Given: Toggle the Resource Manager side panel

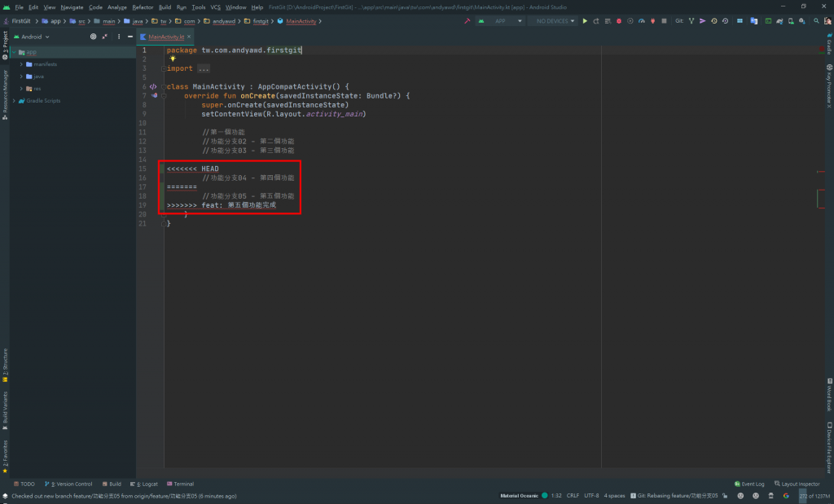Looking at the screenshot, I should click(5, 94).
